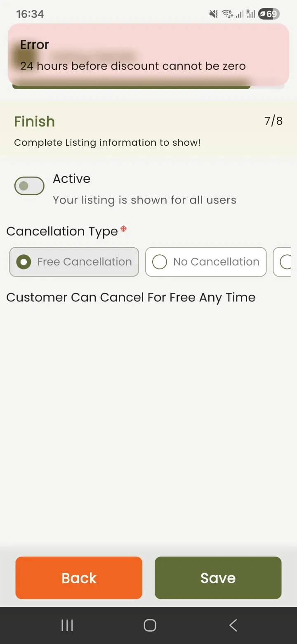Tap the muted sound status icon
Viewport: 297px width, 644px height.
[214, 14]
